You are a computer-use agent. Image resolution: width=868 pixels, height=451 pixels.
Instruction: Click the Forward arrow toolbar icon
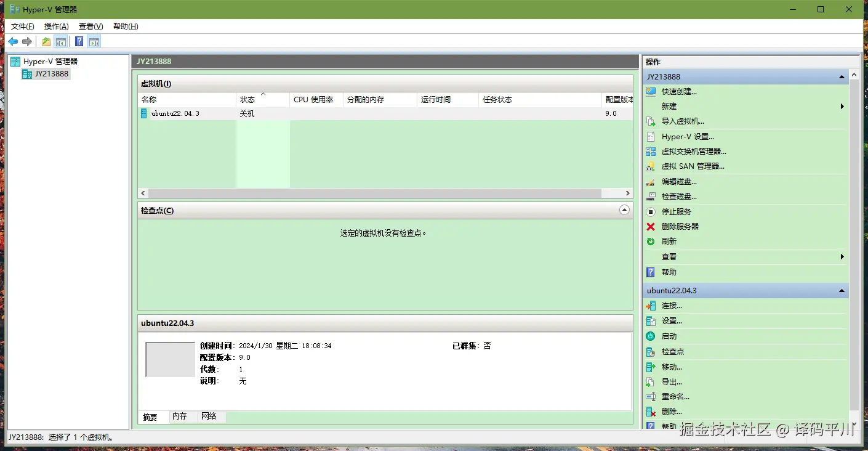27,41
